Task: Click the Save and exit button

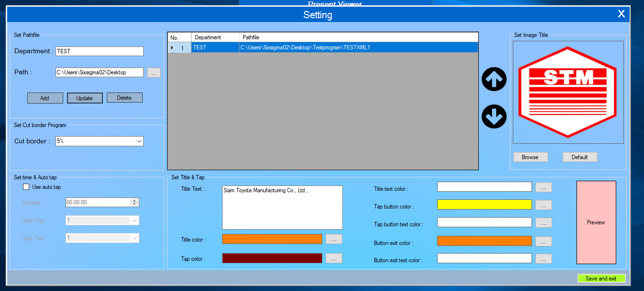Action: 601,279
